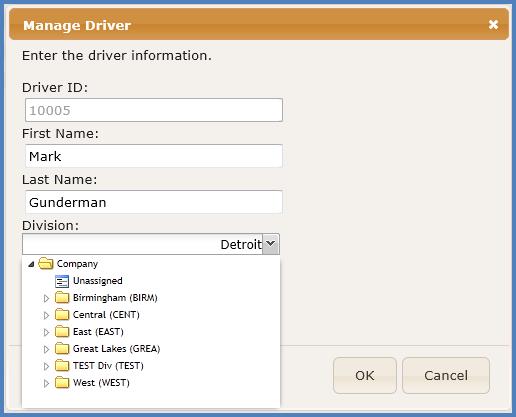Click the Unassigned list icon
The image size is (516, 417).
coord(62,281)
